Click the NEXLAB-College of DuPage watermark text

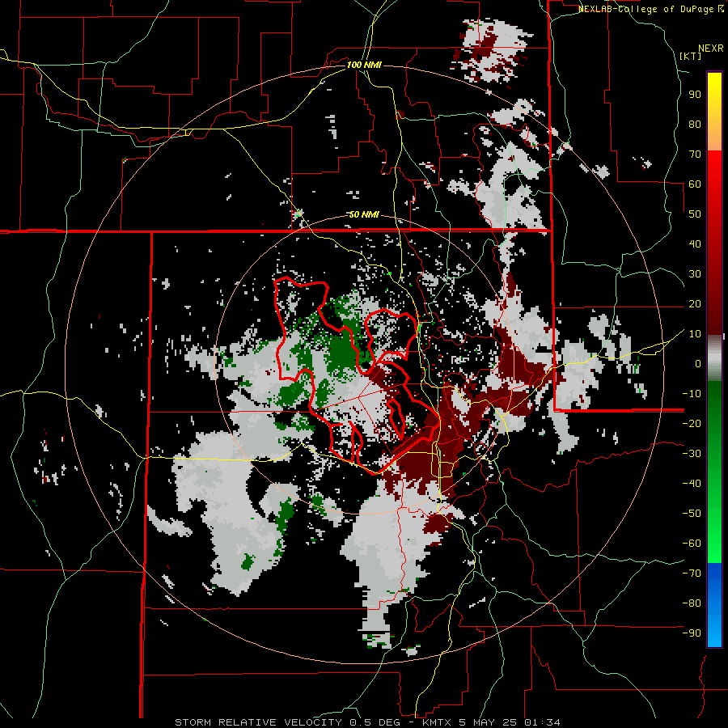(x=651, y=9)
